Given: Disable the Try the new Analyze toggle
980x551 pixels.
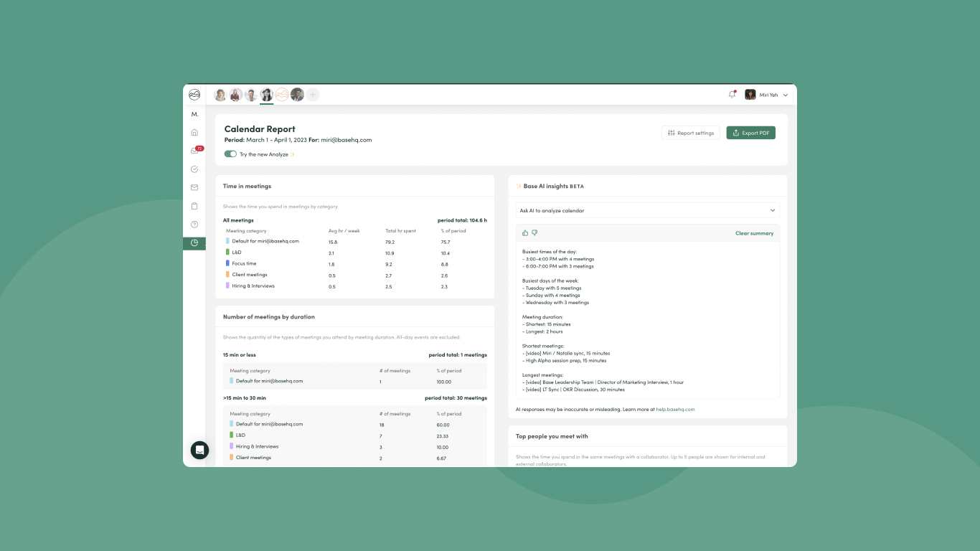Looking at the screenshot, I should 230,154.
